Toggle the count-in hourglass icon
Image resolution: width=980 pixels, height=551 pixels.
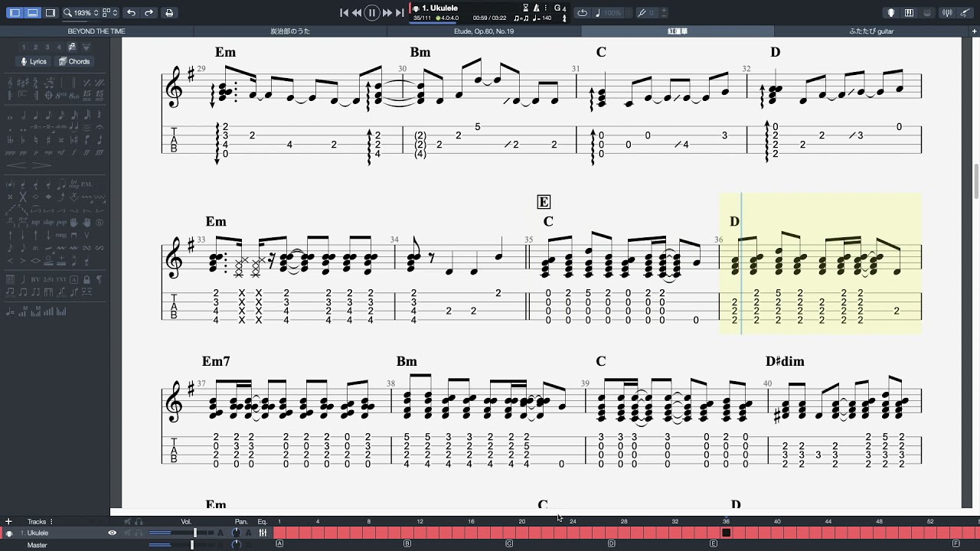[525, 8]
